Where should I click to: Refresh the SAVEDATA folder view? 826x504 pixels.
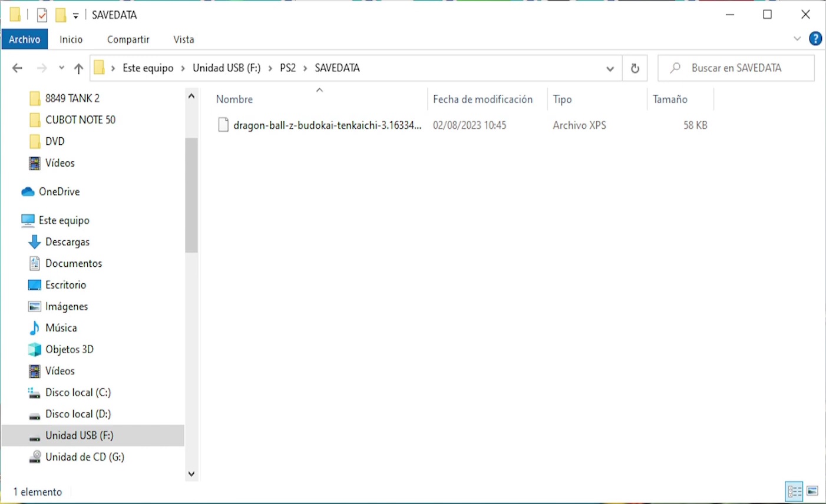635,68
